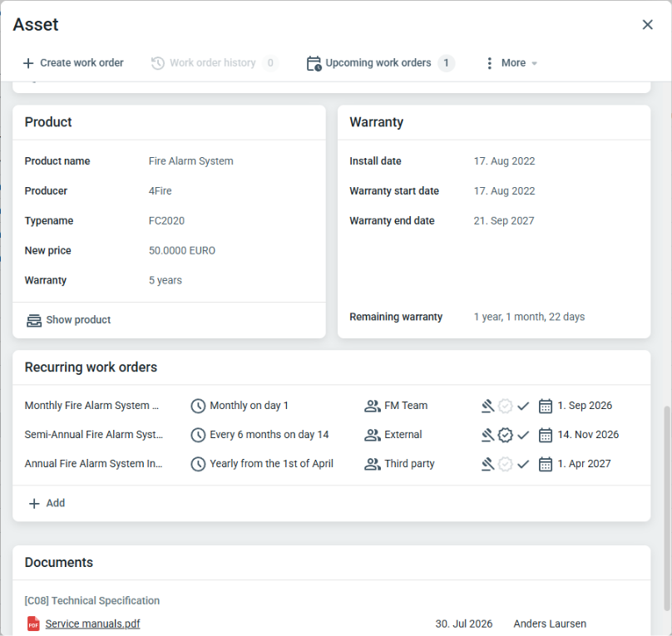
Task: Click the FC2020 typename value
Action: point(166,221)
